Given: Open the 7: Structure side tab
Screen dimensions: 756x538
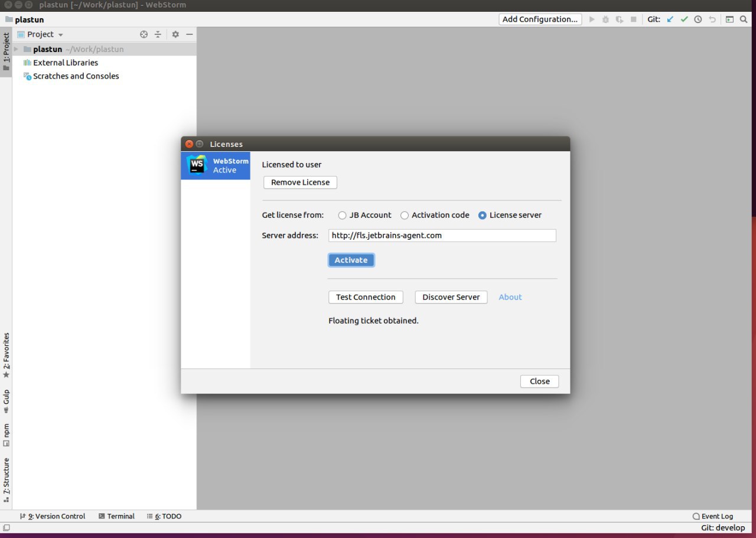Looking at the screenshot, I should [x=6, y=480].
